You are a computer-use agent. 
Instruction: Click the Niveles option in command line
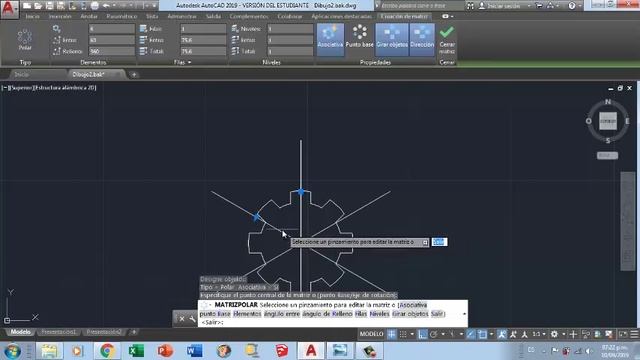click(380, 314)
